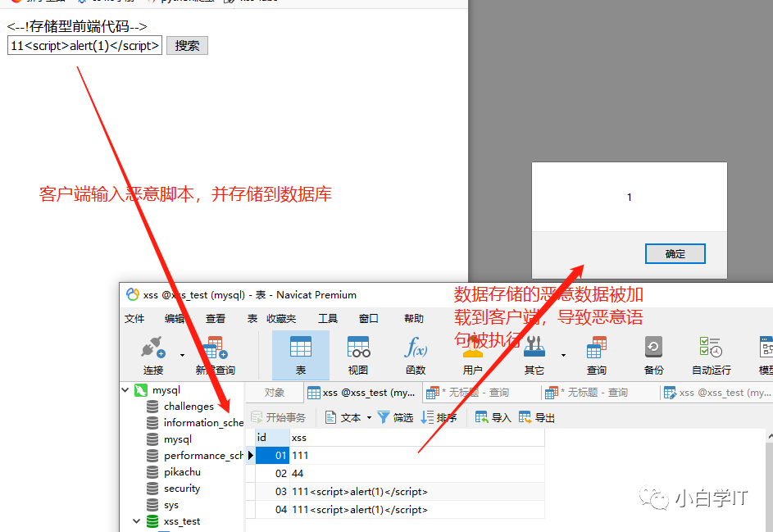773x532 pixels.
Task: Select the security database
Action: pyautogui.click(x=182, y=489)
